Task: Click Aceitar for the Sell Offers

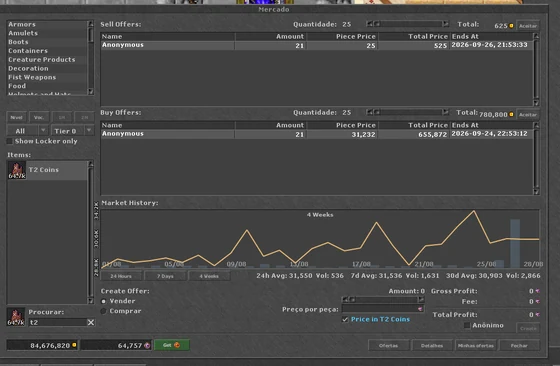Action: tap(528, 26)
